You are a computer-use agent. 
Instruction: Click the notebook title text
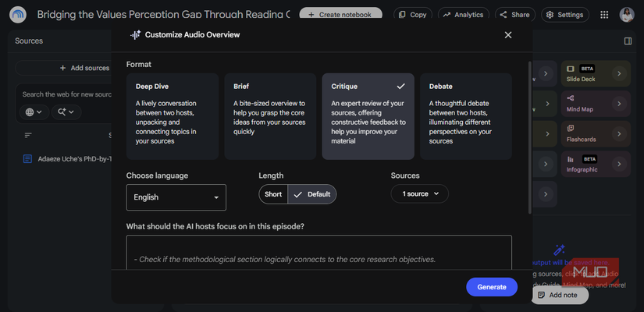[x=163, y=15]
